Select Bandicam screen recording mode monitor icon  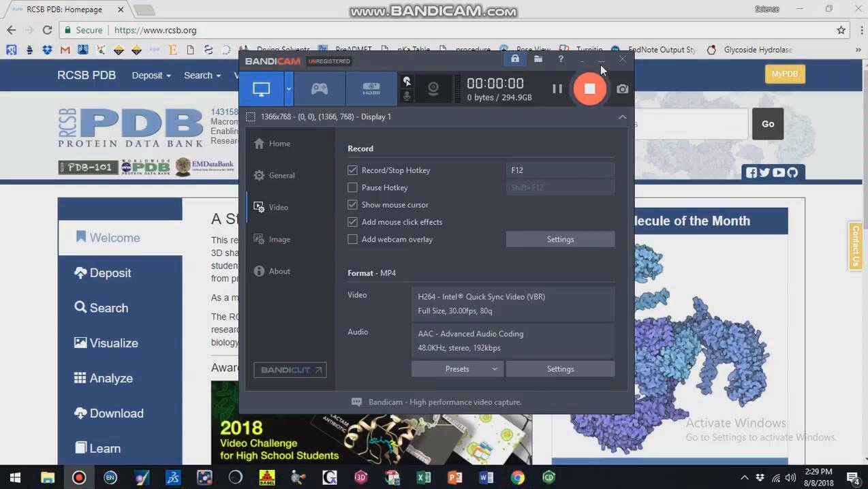[262, 89]
